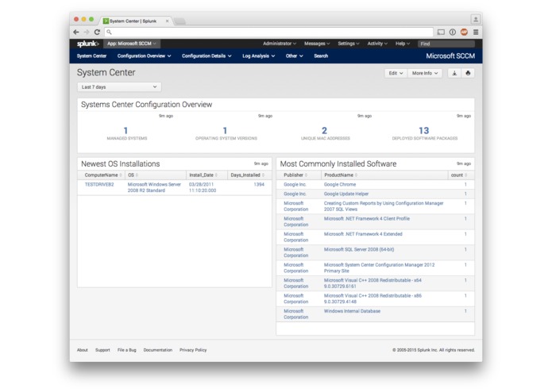Click the 1394 days installed value
The height and width of the screenshot is (392, 552).
coord(259,184)
